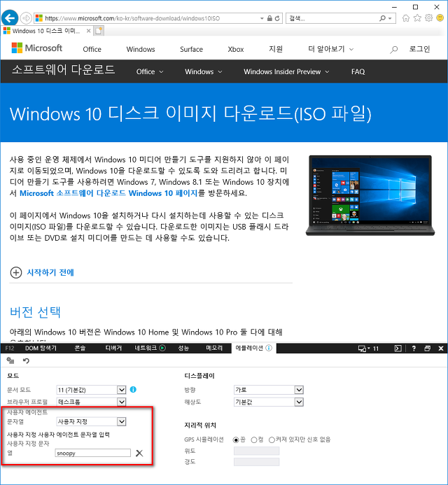Click the lock security icon in address bar

(269, 19)
